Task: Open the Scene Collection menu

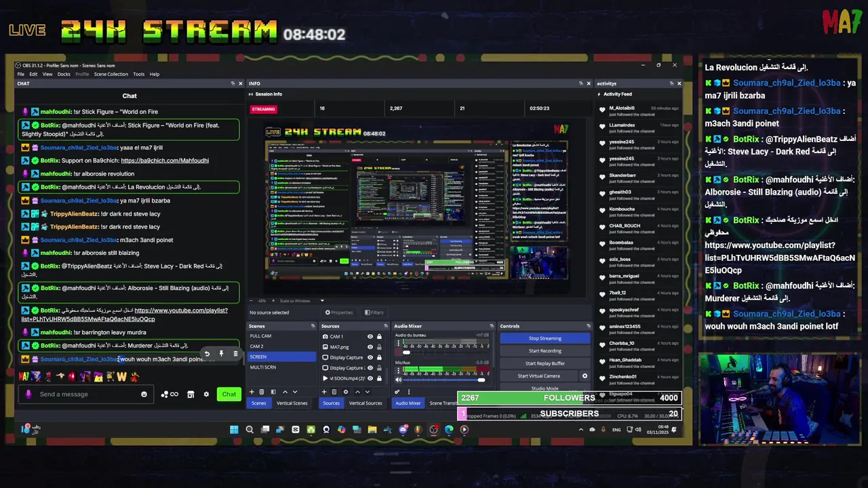Action: (111, 74)
